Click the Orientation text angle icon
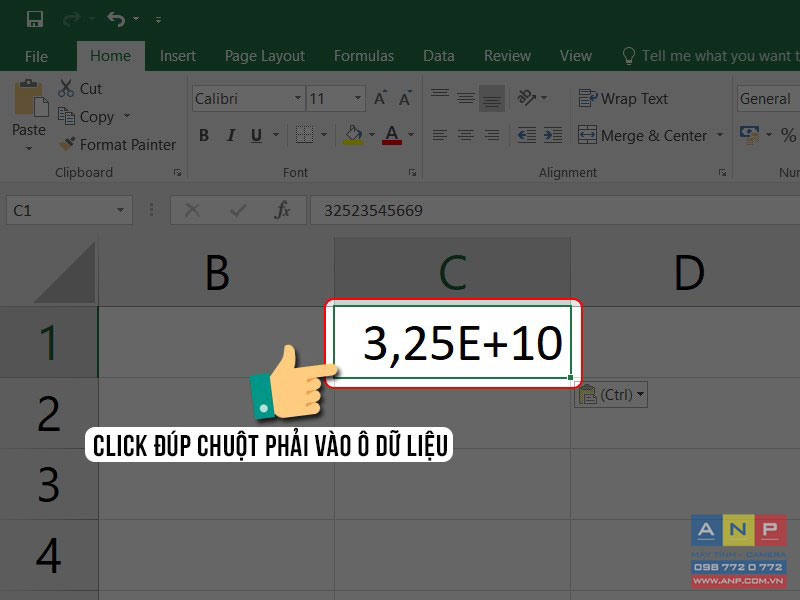800x600 pixels. point(527,97)
